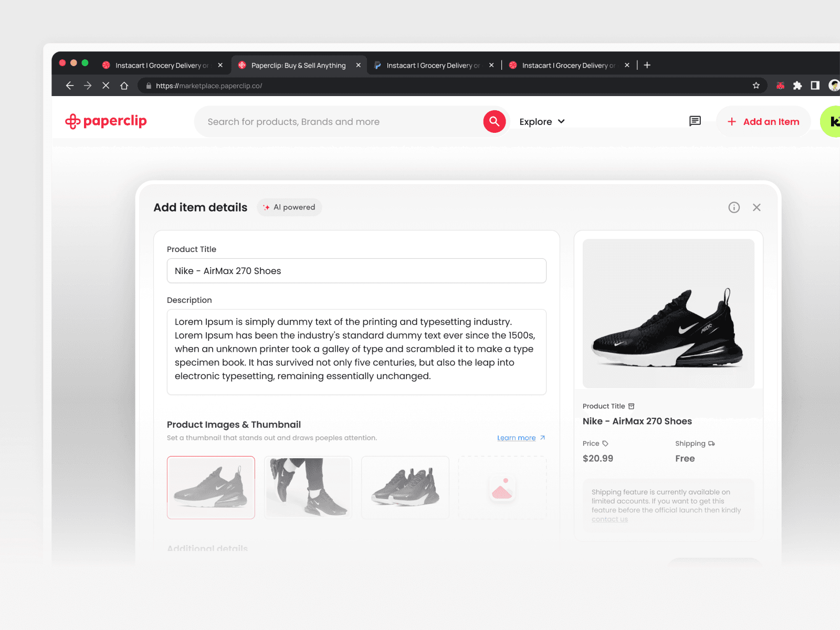
Task: Open the messages chat icon
Action: click(695, 121)
